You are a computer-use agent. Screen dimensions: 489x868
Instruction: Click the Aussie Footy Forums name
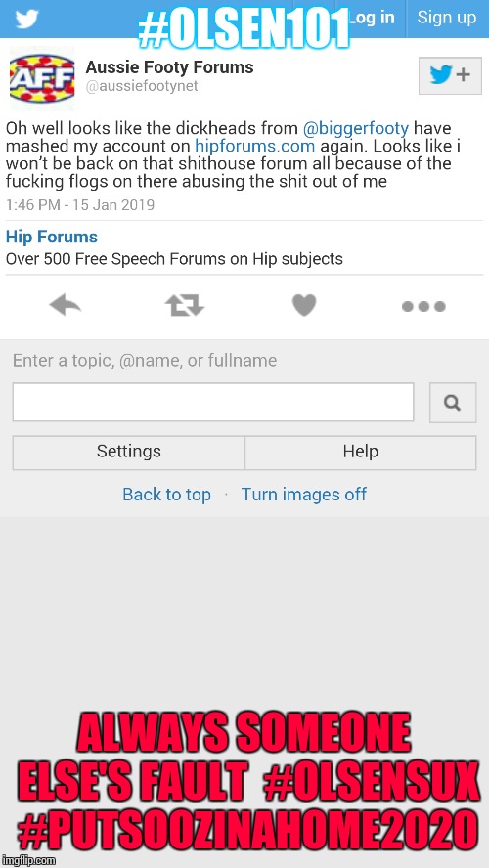click(169, 67)
